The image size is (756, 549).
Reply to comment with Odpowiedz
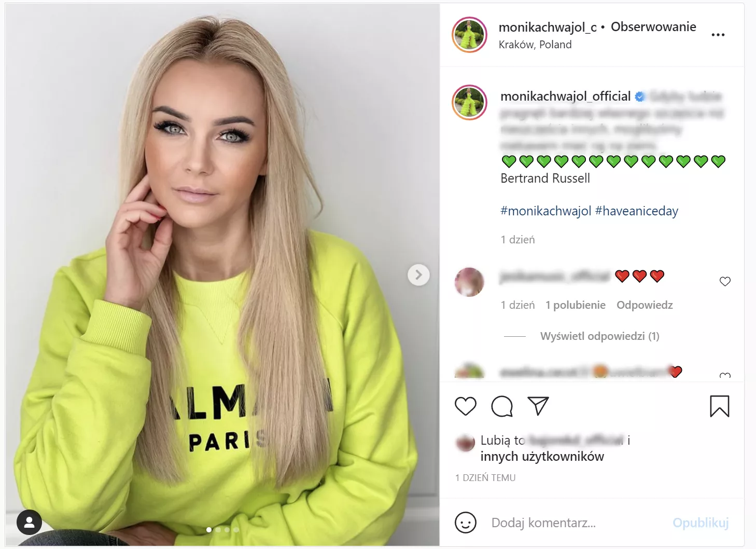point(645,305)
